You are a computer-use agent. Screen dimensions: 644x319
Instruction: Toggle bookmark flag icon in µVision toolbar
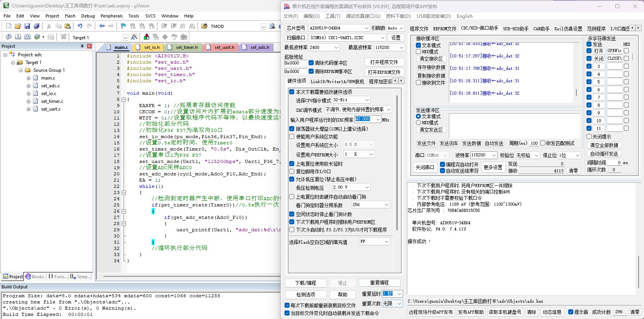[x=123, y=26]
